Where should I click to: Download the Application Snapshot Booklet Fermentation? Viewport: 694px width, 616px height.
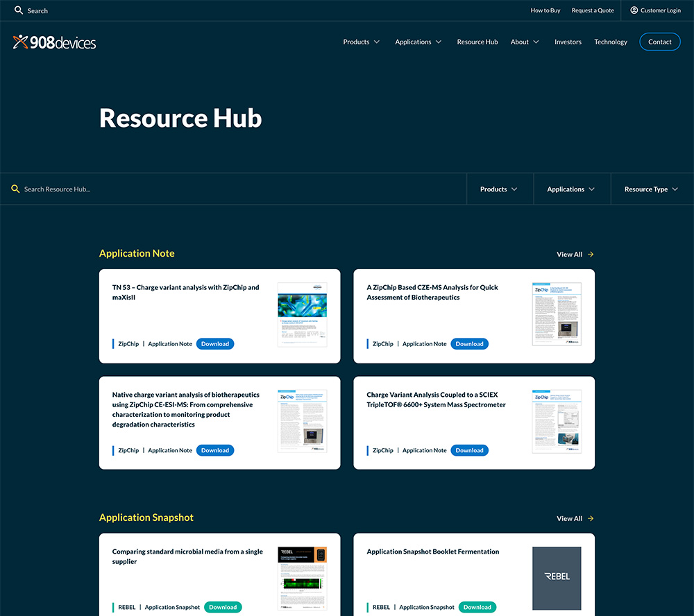(x=477, y=607)
